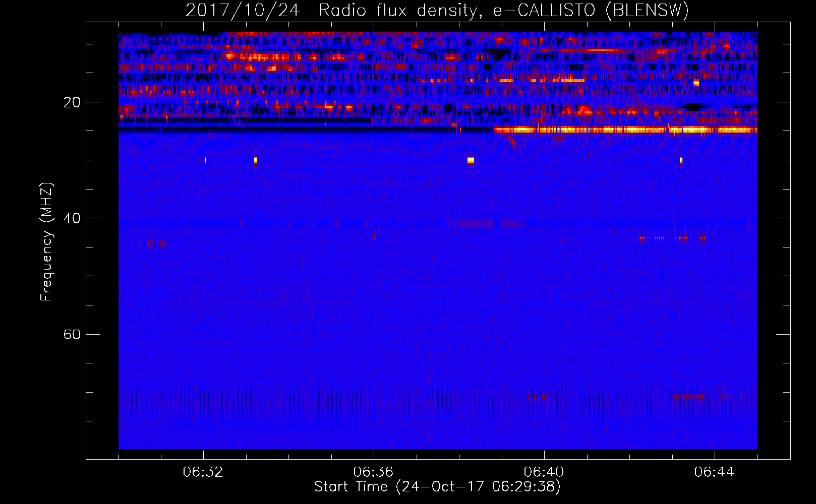
Task: Click the bright yellow emission band near 25 MHz
Action: coord(625,130)
